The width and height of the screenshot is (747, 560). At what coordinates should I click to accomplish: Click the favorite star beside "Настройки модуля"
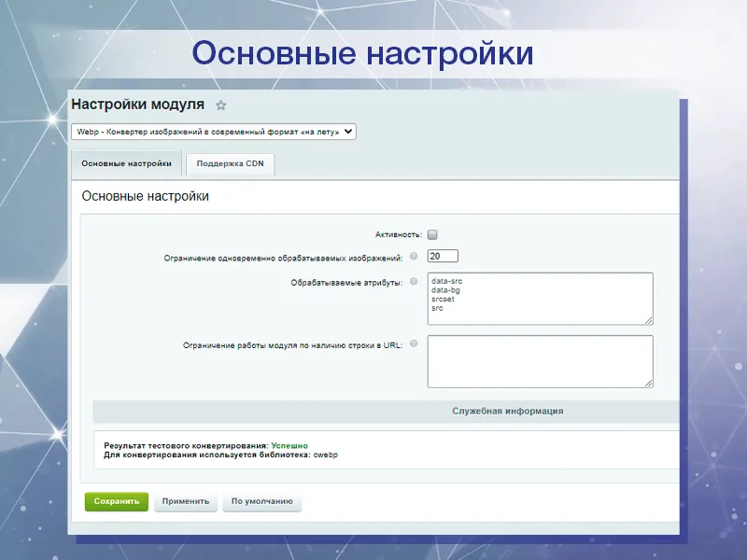tap(220, 105)
